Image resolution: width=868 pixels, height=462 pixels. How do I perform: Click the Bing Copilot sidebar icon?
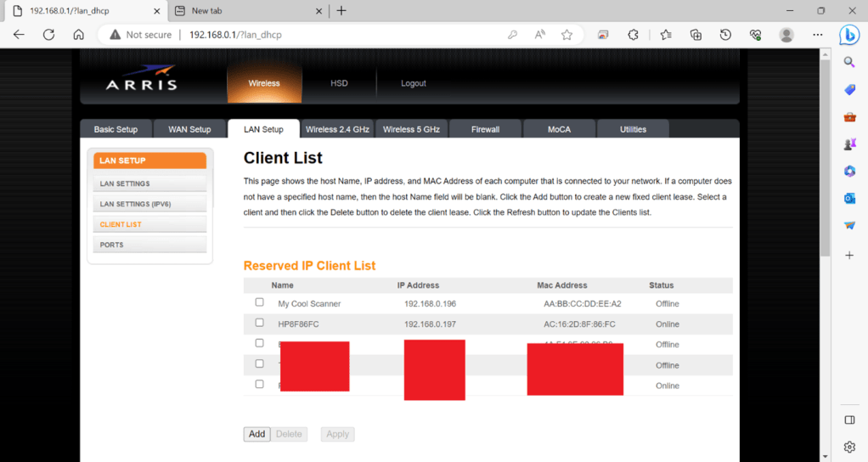pyautogui.click(x=849, y=35)
